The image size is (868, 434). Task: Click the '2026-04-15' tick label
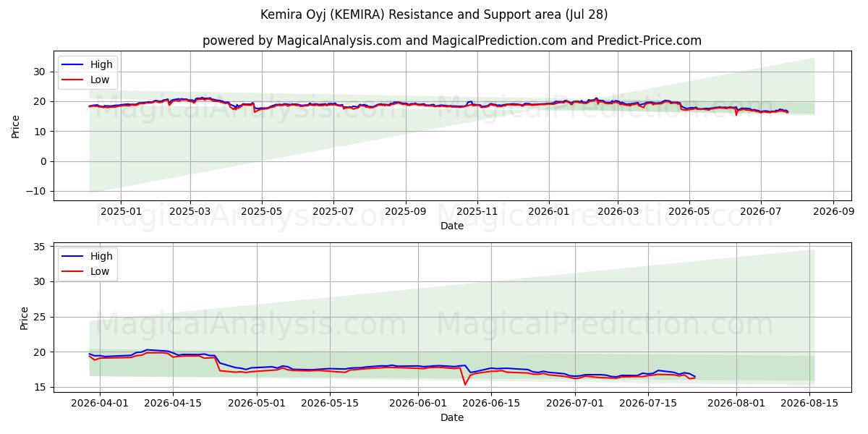173,403
